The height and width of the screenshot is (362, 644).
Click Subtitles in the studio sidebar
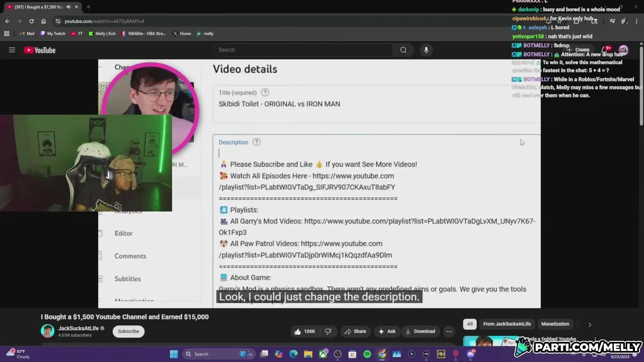[127, 279]
